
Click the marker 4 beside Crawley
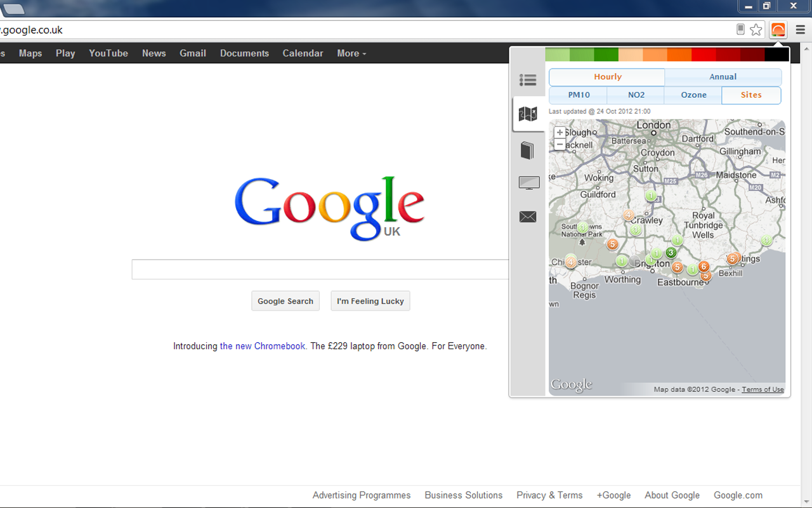pos(629,215)
